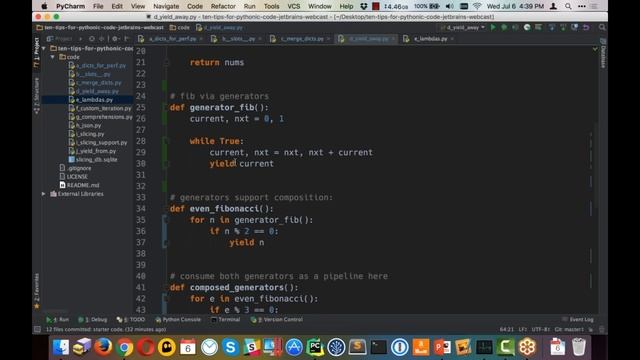Image resolution: width=640 pixels, height=360 pixels.
Task: Click the search everywhere magnifier in toolbar
Action: [602, 27]
